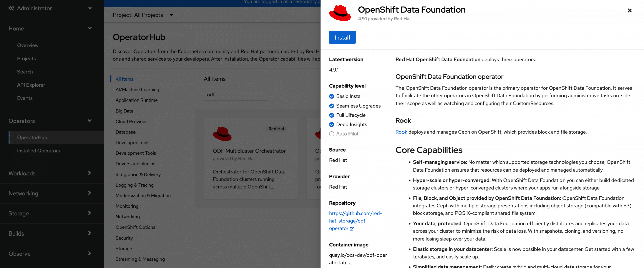Viewport: 644px width, 268px height.
Task: Filter by OpenShift Optional category
Action: tap(136, 227)
